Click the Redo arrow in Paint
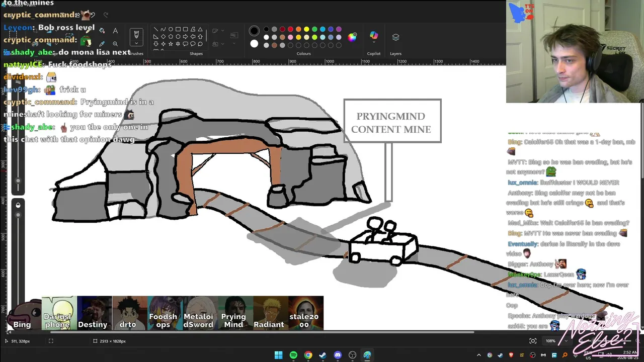The height and width of the screenshot is (362, 644). tap(106, 15)
